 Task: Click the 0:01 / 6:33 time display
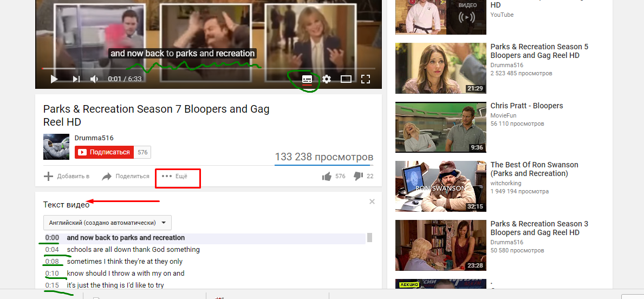(x=125, y=79)
